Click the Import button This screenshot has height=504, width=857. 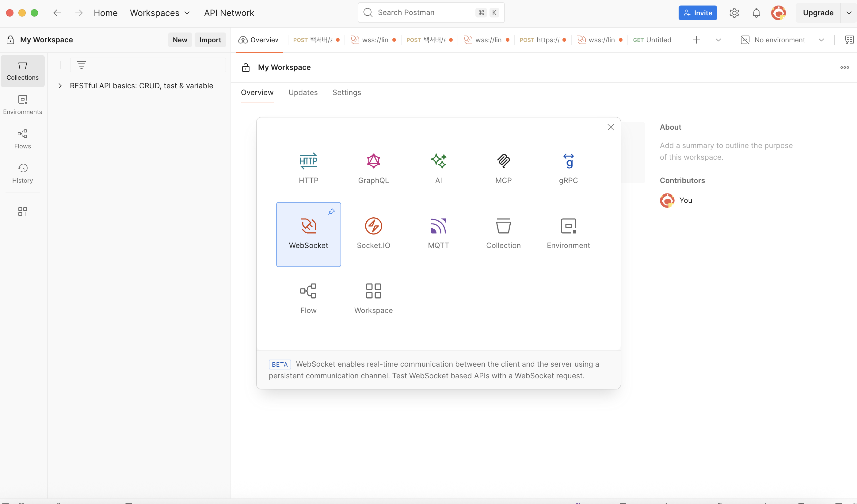tap(210, 40)
